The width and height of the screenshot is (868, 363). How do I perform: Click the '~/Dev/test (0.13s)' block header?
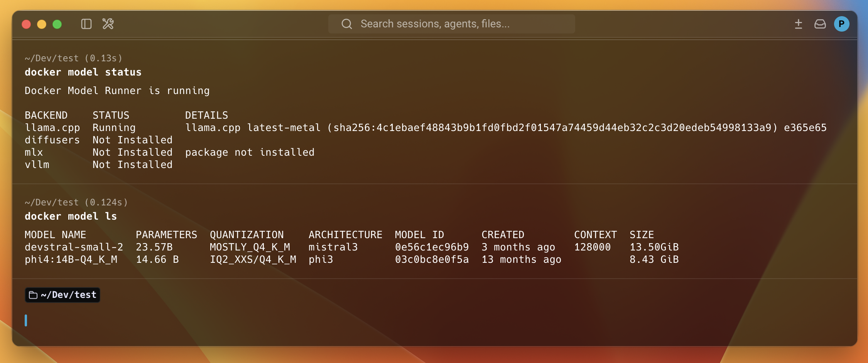74,58
